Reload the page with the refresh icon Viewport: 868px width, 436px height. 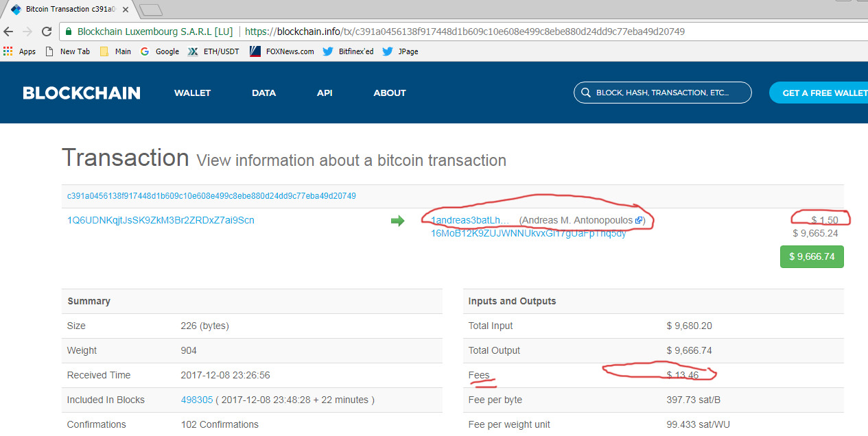coord(47,32)
